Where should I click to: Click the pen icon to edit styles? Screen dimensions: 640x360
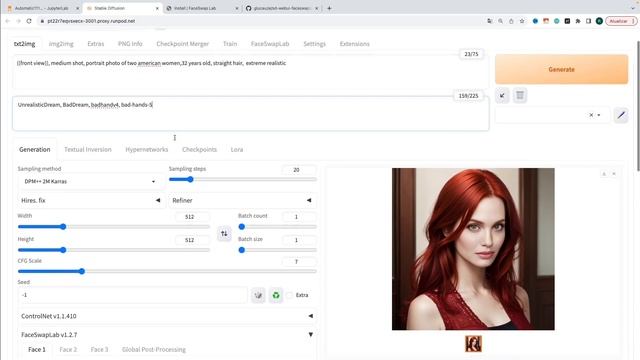tap(621, 116)
